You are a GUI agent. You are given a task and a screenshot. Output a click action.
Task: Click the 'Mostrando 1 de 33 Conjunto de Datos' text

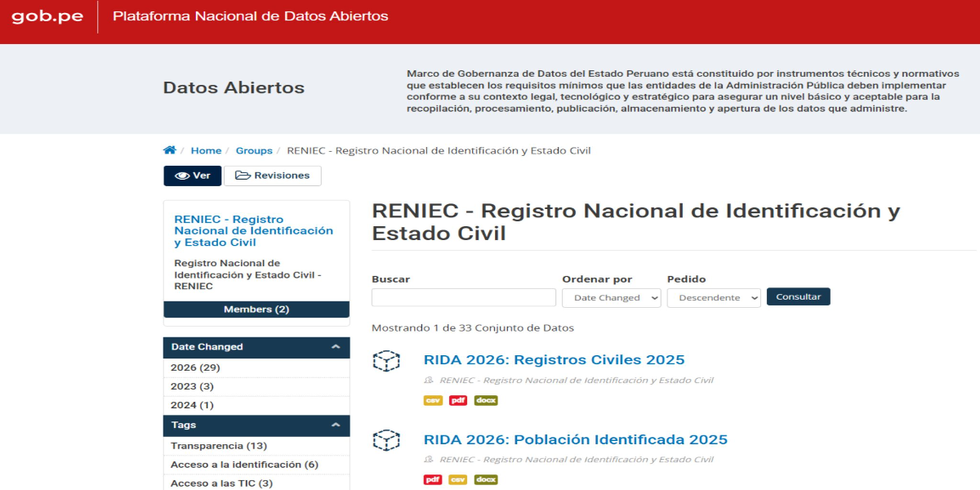pyautogui.click(x=473, y=328)
